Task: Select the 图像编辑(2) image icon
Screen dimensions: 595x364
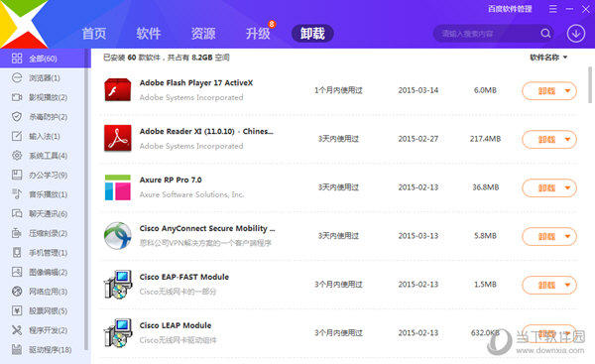Action: pos(17,272)
